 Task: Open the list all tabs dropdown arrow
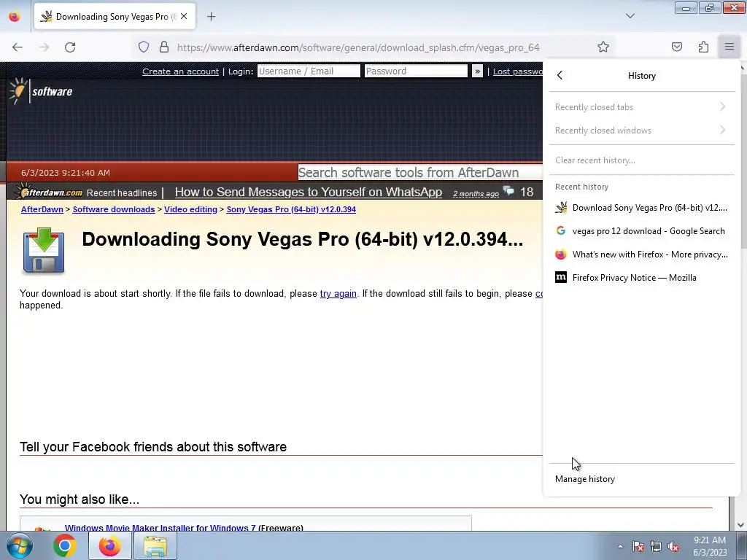click(x=630, y=16)
